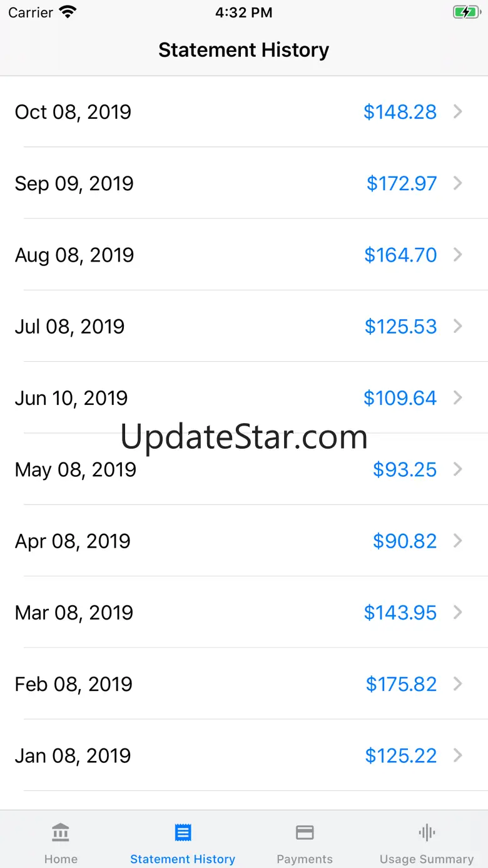Tap the Home bank icon
This screenshot has width=488, height=868.
61,833
